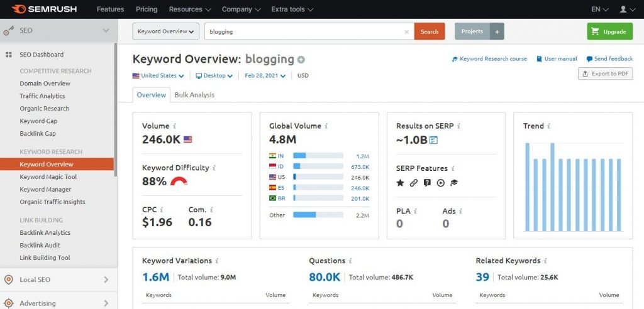The image size is (644, 309).
Task: Click the green Upgrade button
Action: (610, 31)
